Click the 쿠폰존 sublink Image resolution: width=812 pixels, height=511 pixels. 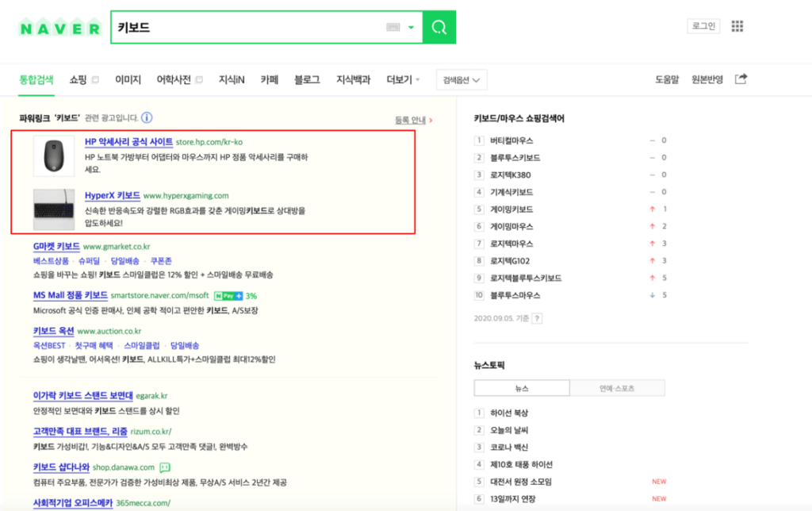161,261
